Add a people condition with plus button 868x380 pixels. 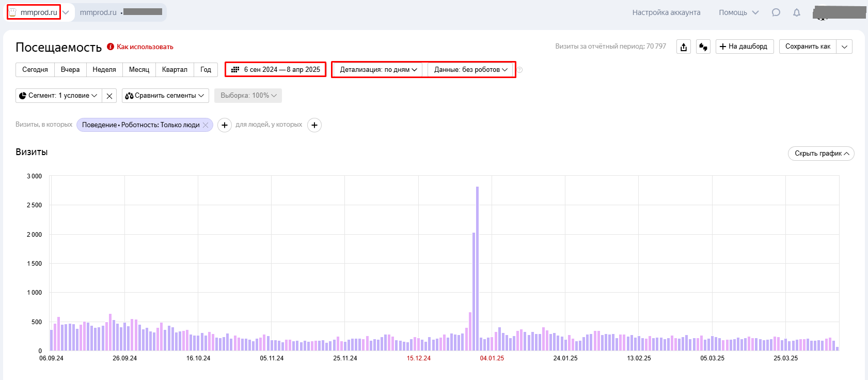coord(314,125)
